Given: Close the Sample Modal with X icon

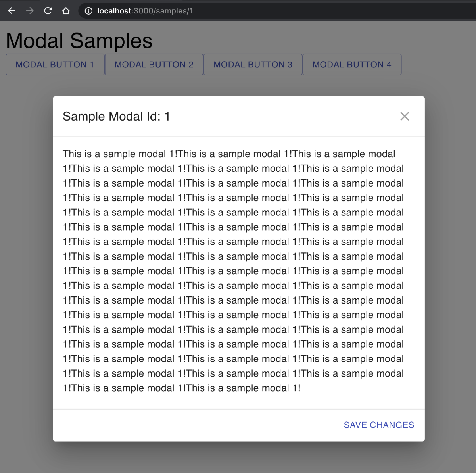Looking at the screenshot, I should [405, 116].
